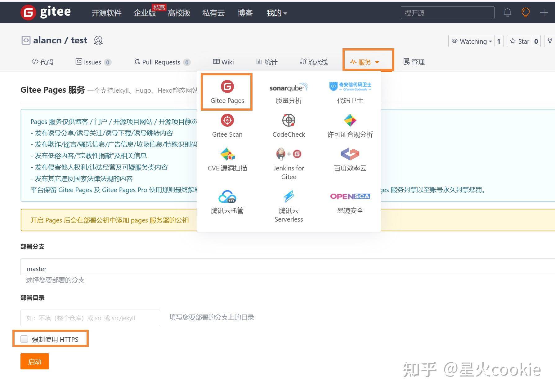
Task: Switch to the Issues tab
Action: pos(93,62)
